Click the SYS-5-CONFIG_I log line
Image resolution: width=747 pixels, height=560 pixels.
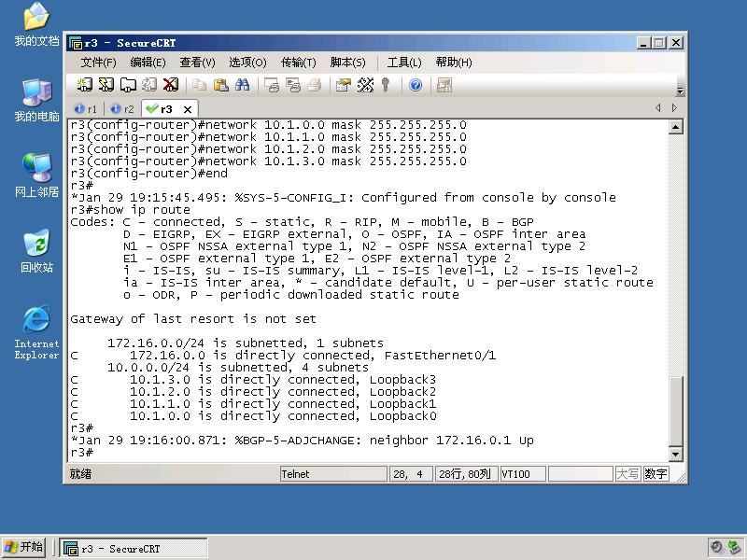343,198
